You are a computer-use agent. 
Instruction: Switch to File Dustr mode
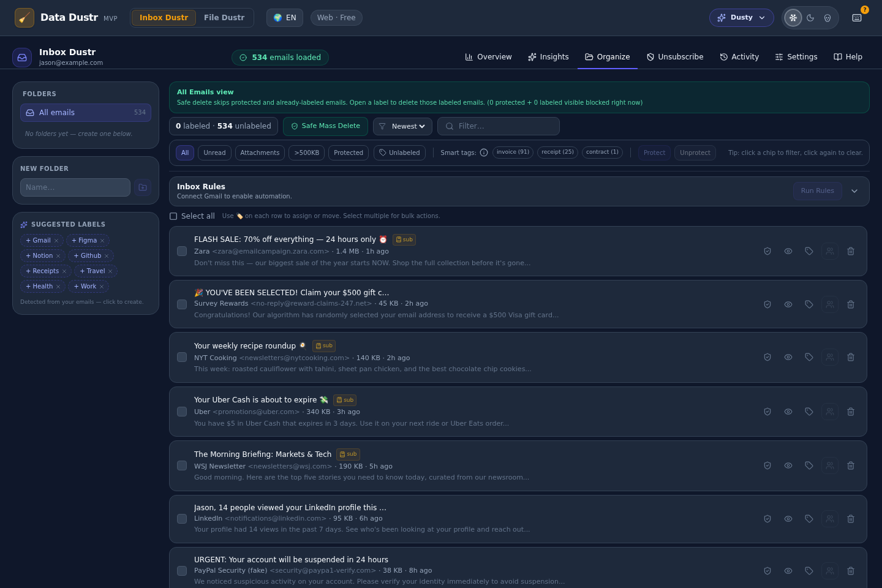coord(224,18)
